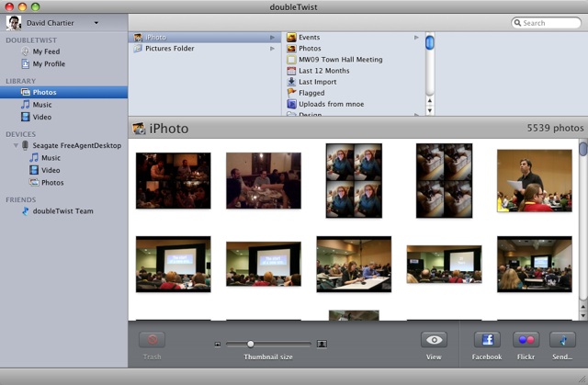Click the Send... button

[562, 340]
